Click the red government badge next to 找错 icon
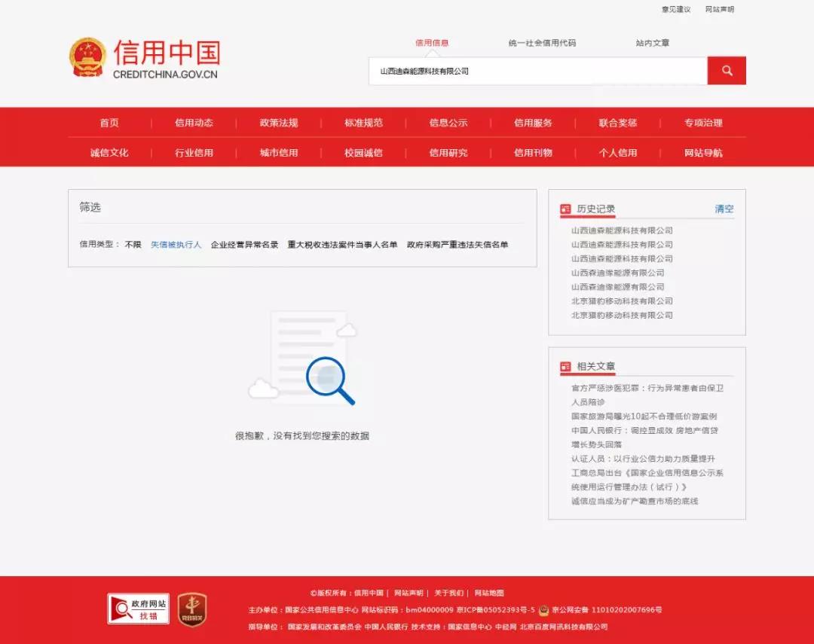Image resolution: width=814 pixels, height=644 pixels. (x=191, y=609)
